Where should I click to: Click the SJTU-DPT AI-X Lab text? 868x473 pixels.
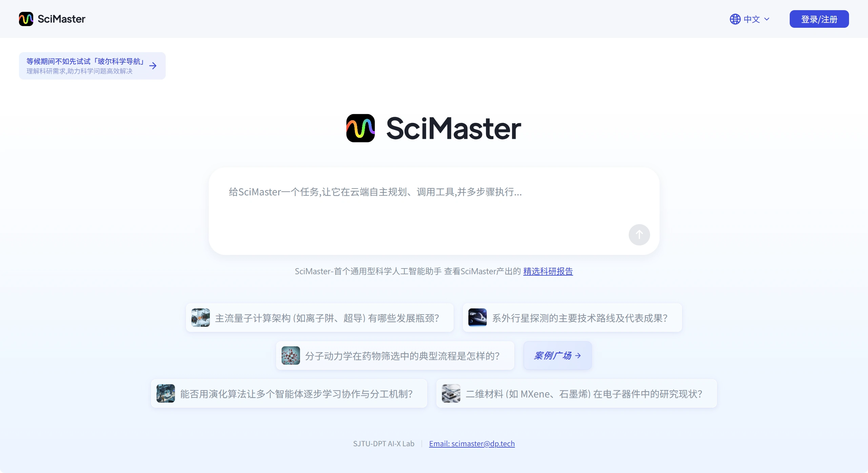tap(384, 444)
